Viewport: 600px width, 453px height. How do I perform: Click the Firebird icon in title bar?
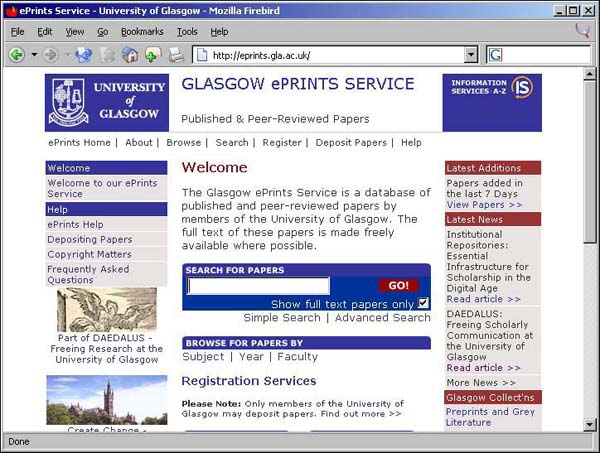[x=11, y=11]
